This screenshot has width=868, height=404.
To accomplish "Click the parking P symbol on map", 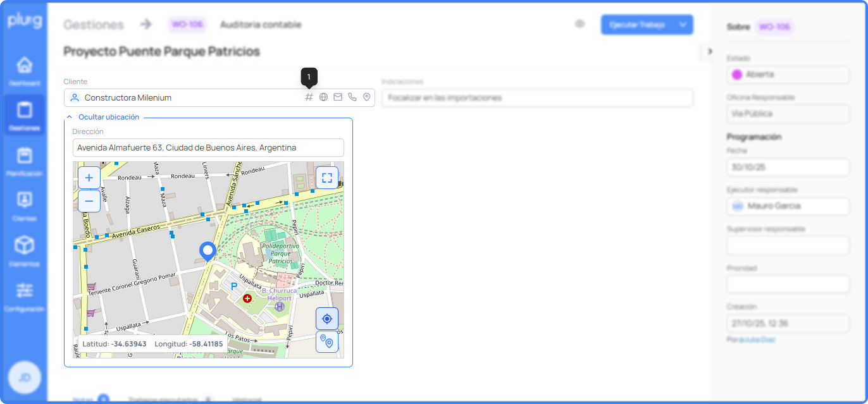I will coord(233,286).
